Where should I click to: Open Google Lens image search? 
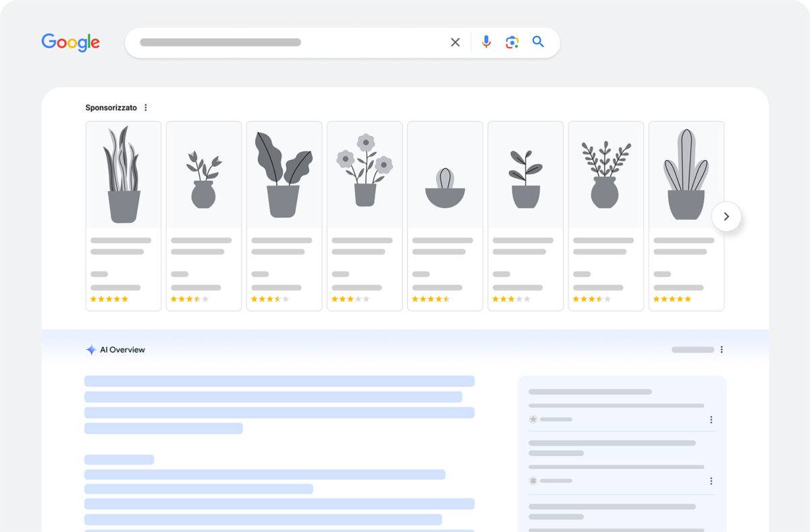512,43
